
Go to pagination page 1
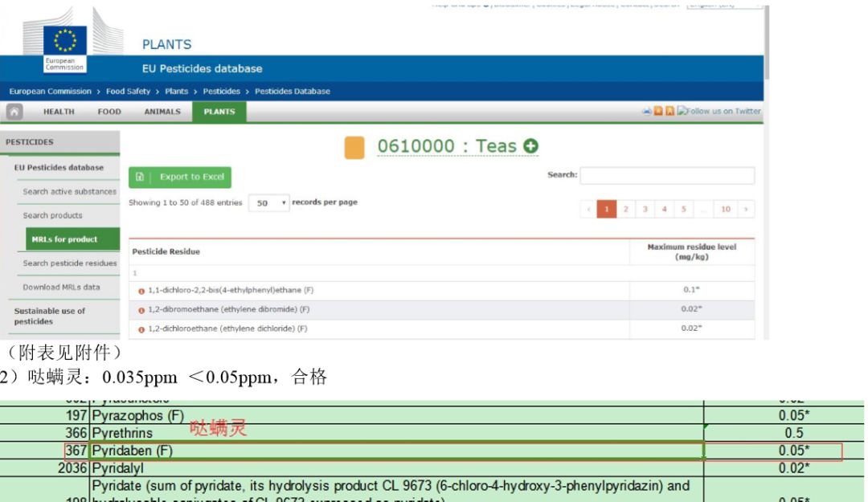point(607,209)
